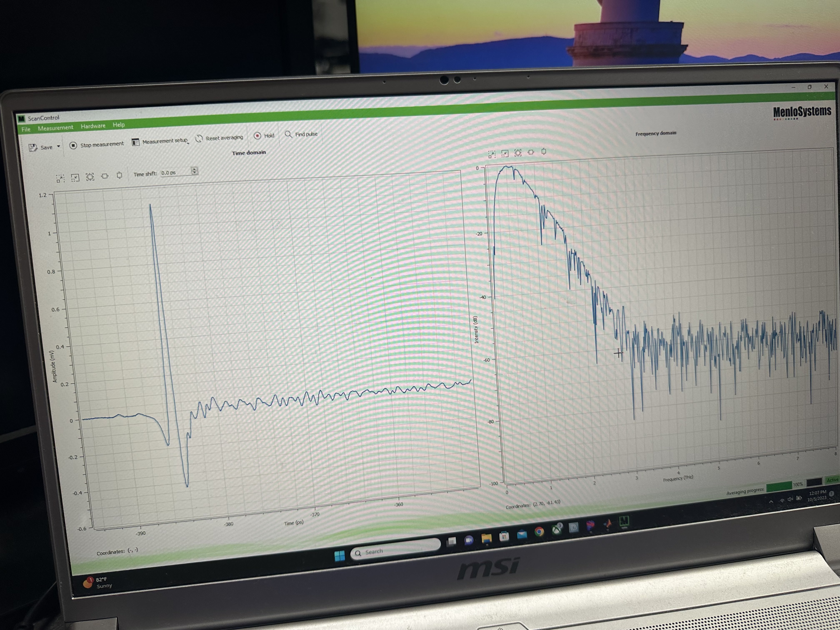Expand the Save dropdown arrow
Viewport: 840px width, 630px height.
(x=59, y=146)
